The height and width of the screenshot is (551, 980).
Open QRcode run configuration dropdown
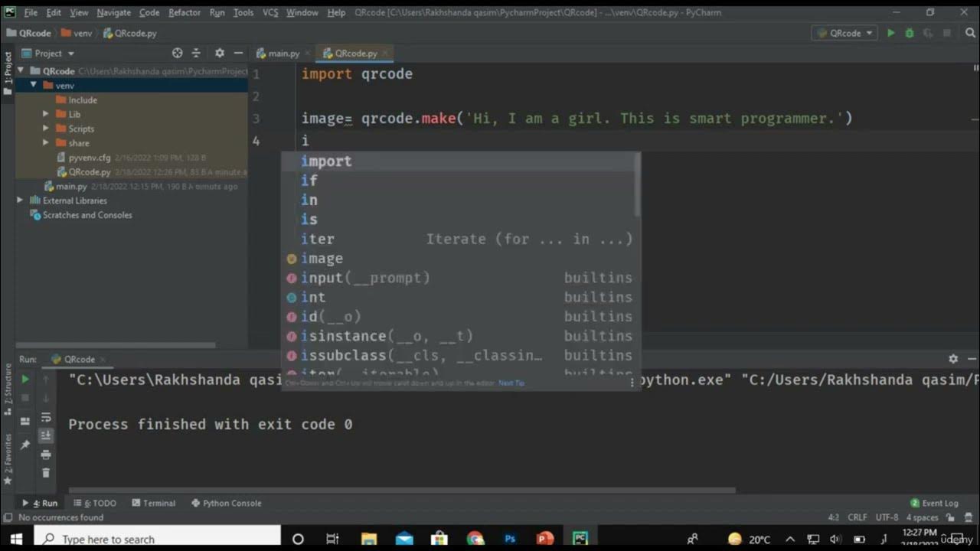[845, 33]
